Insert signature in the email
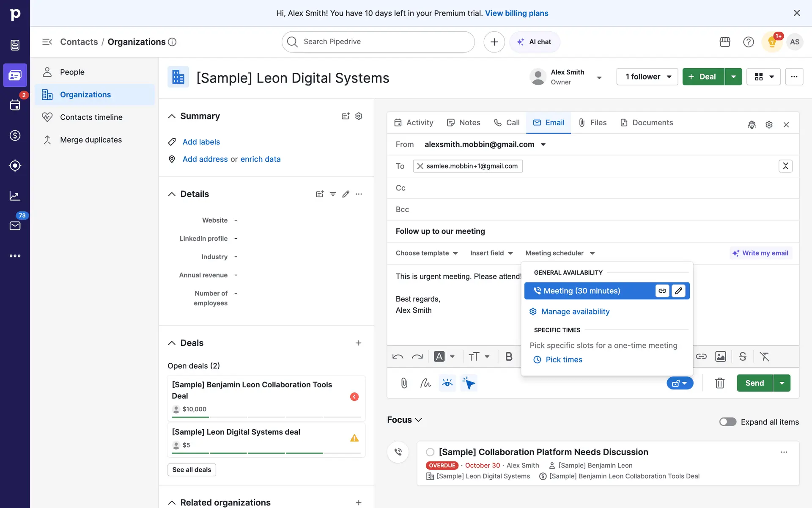 tap(425, 383)
